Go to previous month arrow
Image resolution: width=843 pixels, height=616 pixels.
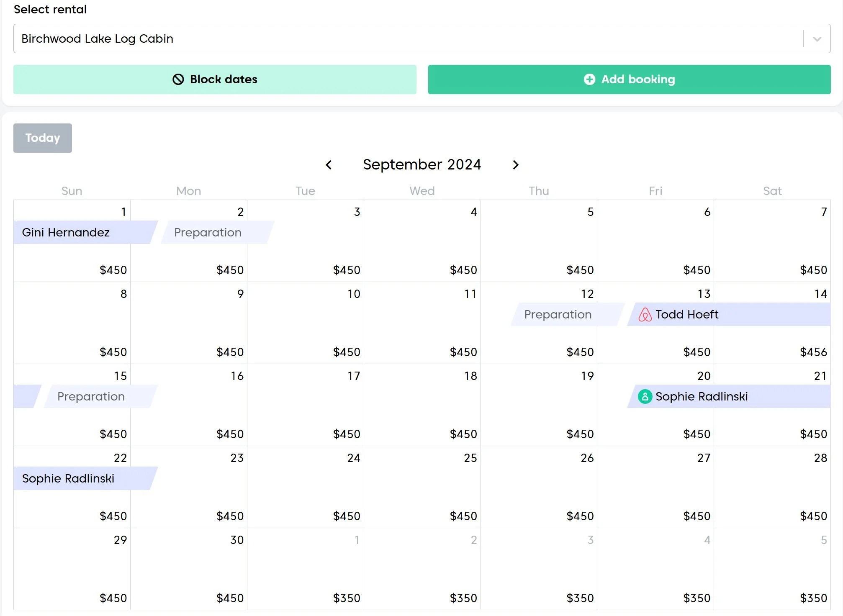[x=329, y=165]
